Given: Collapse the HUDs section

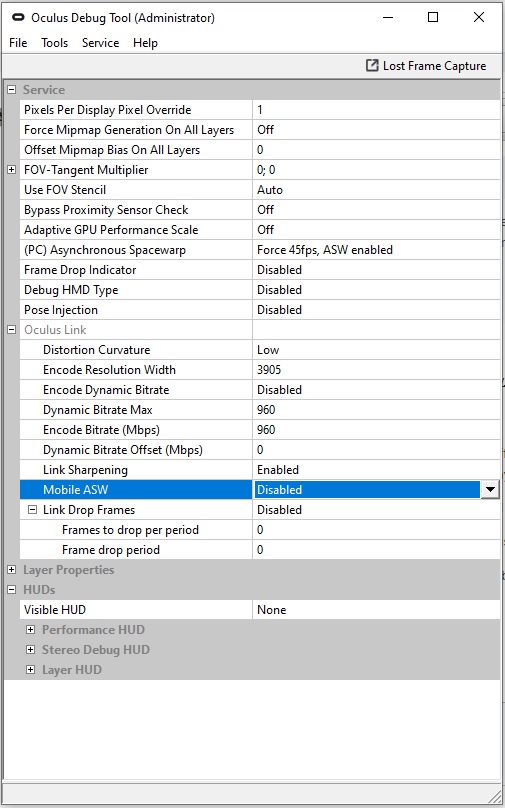Looking at the screenshot, I should pos(12,590).
